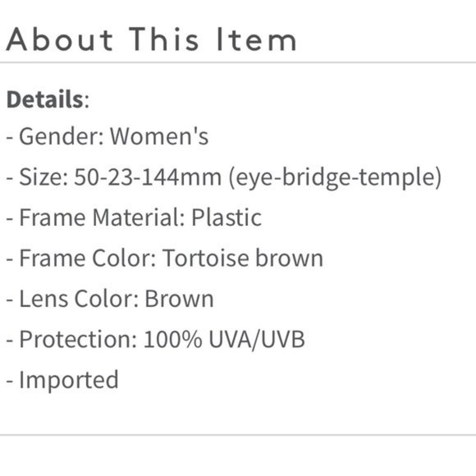Select the Brown lens color value

179,299
